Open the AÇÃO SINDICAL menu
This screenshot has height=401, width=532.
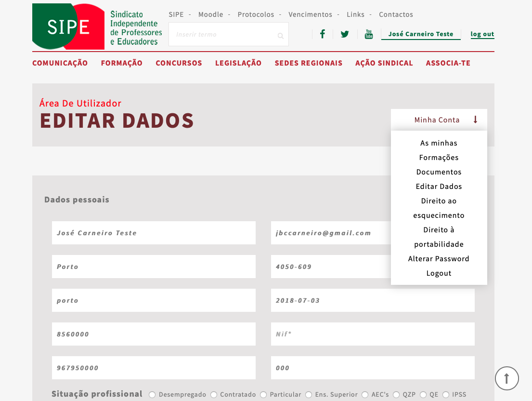tap(384, 63)
